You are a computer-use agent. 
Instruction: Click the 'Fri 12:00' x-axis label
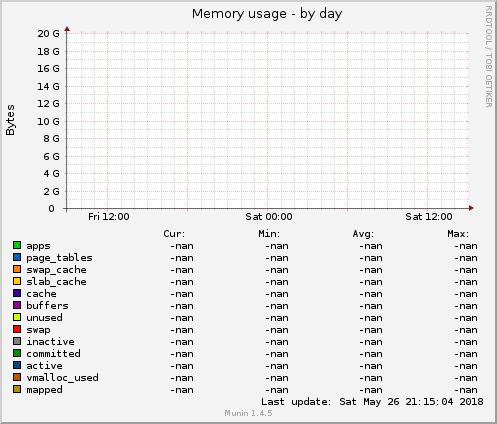point(109,217)
